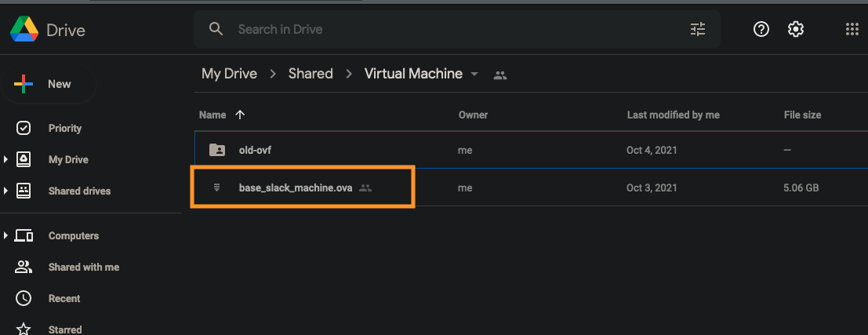The width and height of the screenshot is (868, 335).
Task: Select the old-ovf folder name
Action: pyautogui.click(x=255, y=150)
